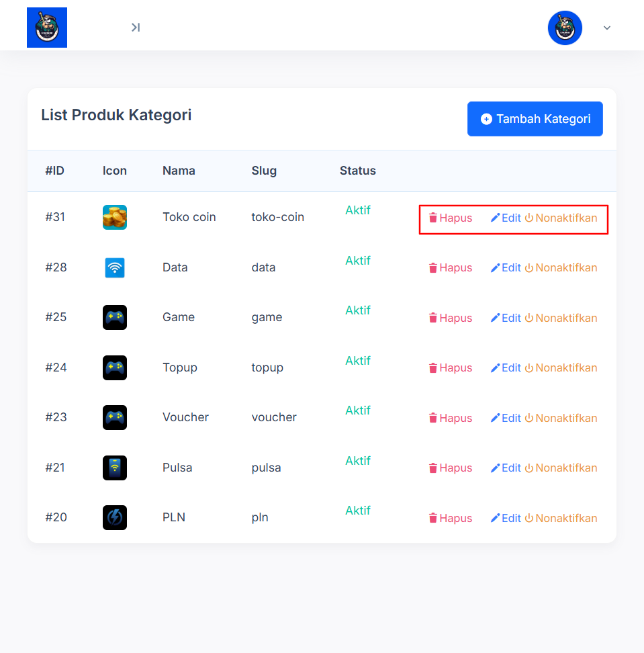Click the site logo in the header
The image size is (644, 653).
[46, 28]
